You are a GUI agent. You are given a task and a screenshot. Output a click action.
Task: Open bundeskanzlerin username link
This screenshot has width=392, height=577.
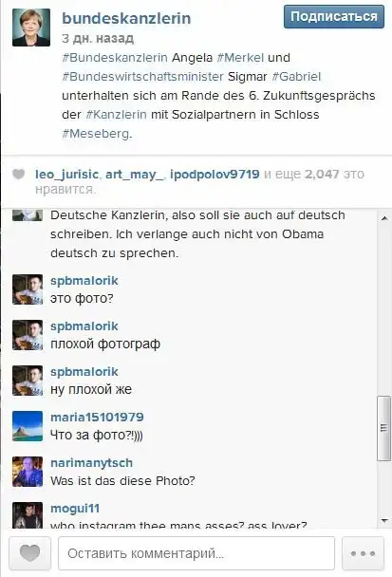(126, 18)
